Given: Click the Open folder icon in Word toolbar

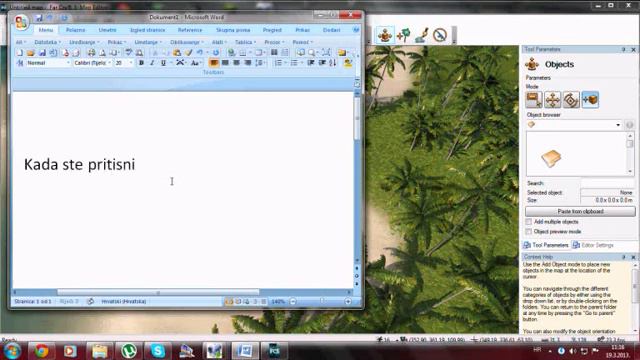Looking at the screenshot, I should [x=31, y=53].
